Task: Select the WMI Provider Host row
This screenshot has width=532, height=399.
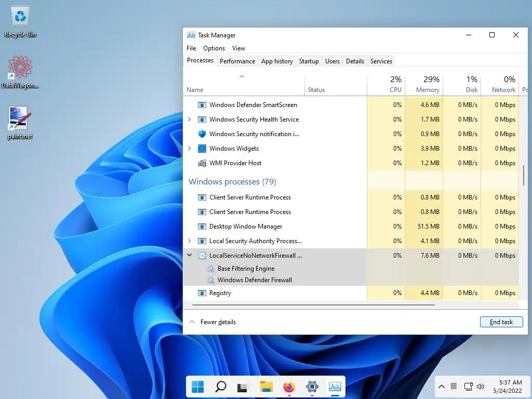Action: (351, 163)
